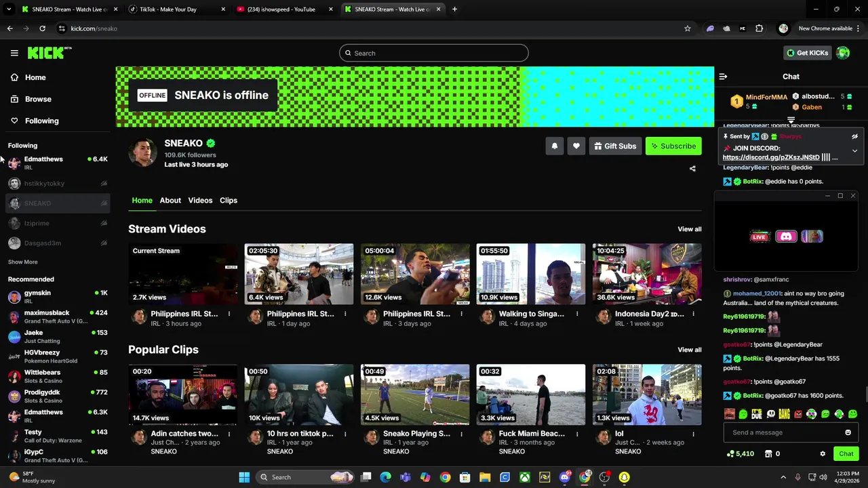The height and width of the screenshot is (488, 868).
Task: Go to Following in sidebar
Action: (41, 121)
